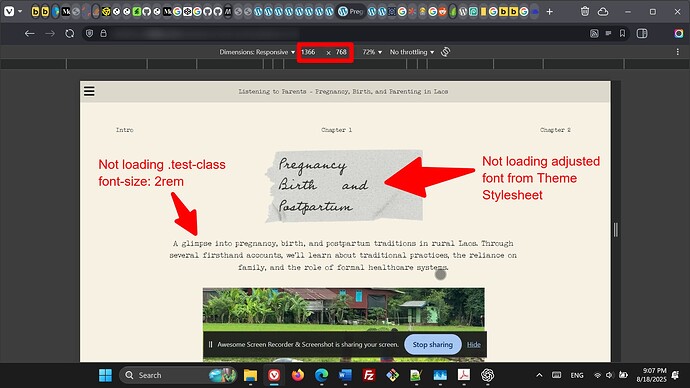
Task: Switch ENG input language
Action: pos(577,375)
